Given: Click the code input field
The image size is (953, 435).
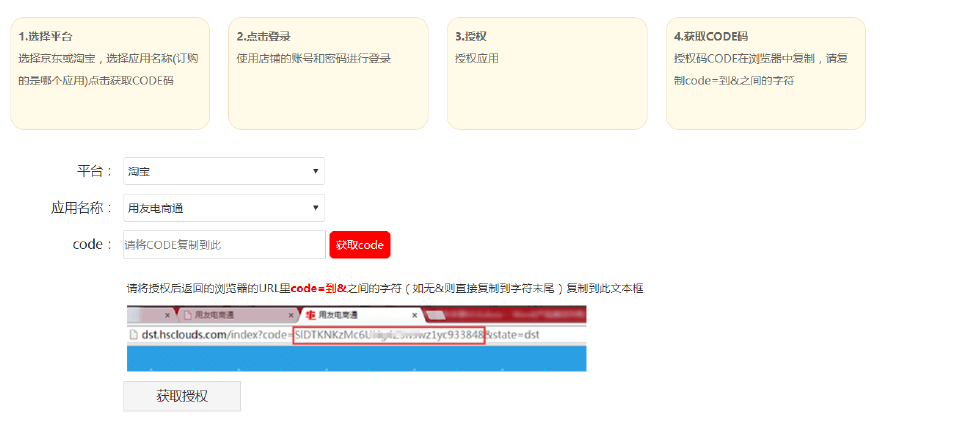Looking at the screenshot, I should coord(224,245).
